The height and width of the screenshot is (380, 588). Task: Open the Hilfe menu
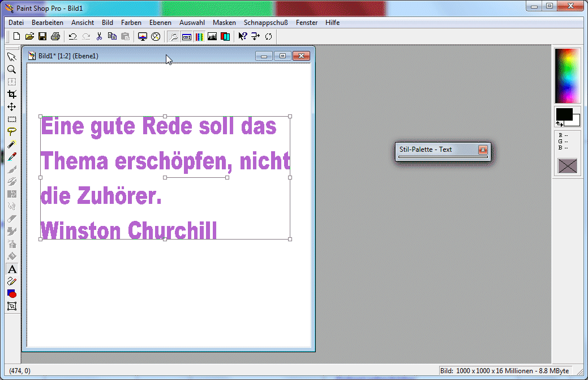(333, 23)
